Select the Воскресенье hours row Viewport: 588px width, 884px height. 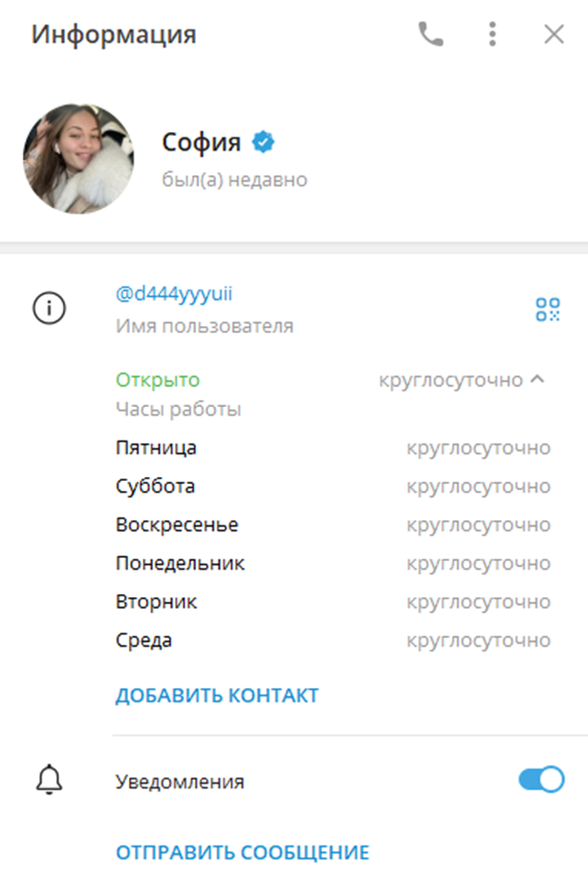coord(333,525)
